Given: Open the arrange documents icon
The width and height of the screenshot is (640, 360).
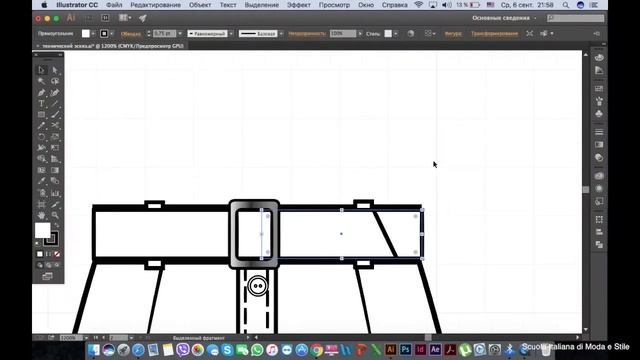Looking at the screenshot, I should 125,18.
